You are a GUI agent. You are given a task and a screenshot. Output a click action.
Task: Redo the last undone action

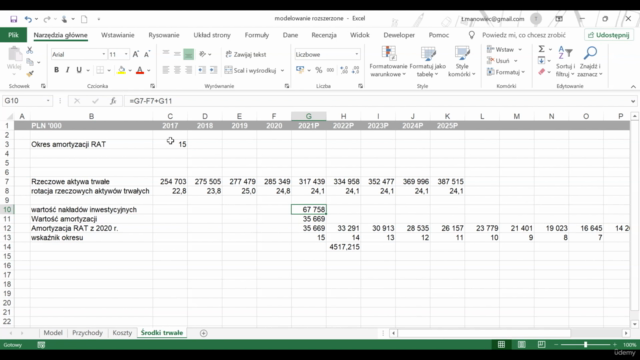pos(47,19)
